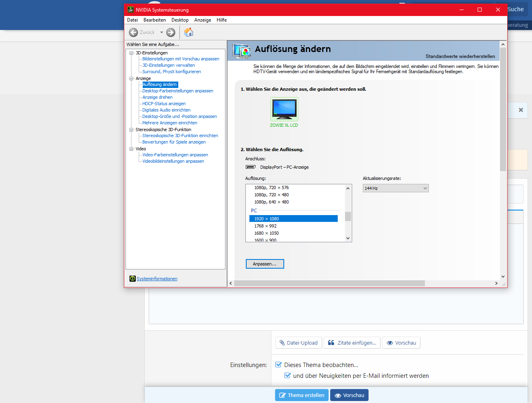
Task: Click resolution list scroll-down arrow
Action: click(348, 238)
